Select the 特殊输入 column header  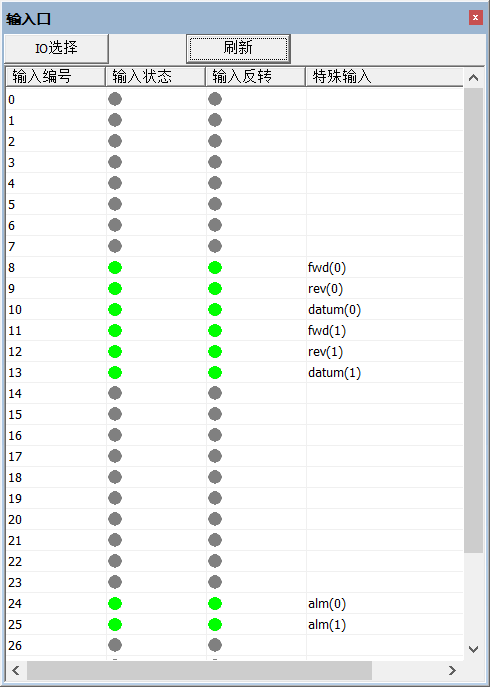(x=384, y=77)
